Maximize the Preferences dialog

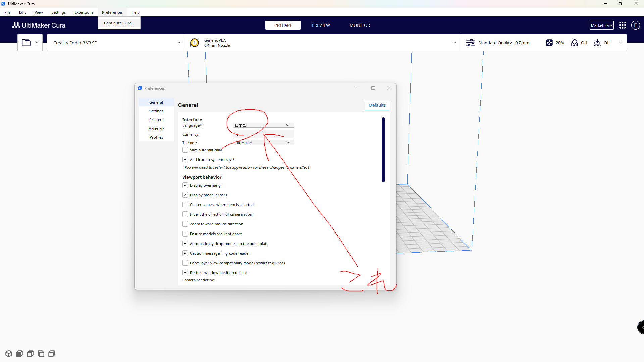[x=373, y=88]
